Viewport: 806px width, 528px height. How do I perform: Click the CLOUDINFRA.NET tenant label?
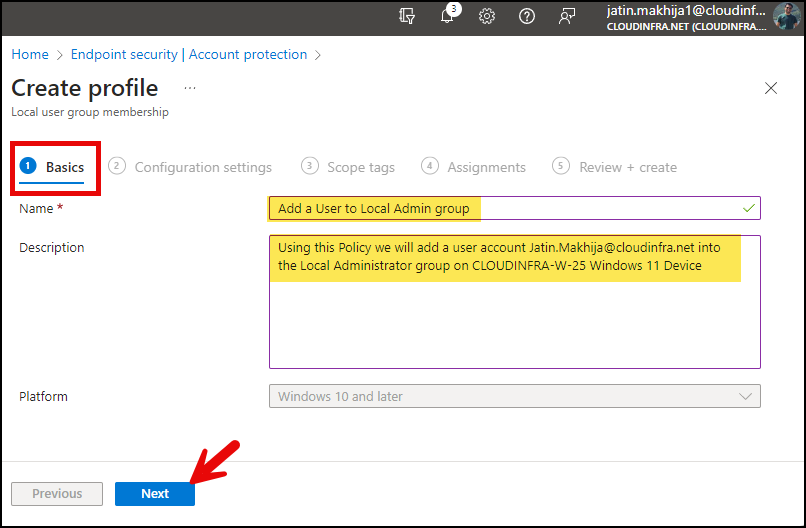686,26
